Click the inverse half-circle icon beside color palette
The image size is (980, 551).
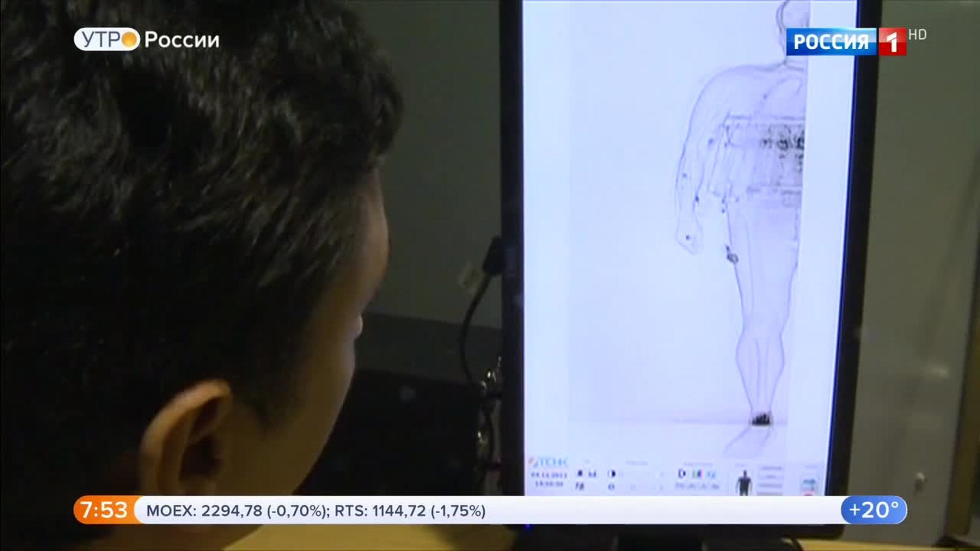click(x=682, y=474)
